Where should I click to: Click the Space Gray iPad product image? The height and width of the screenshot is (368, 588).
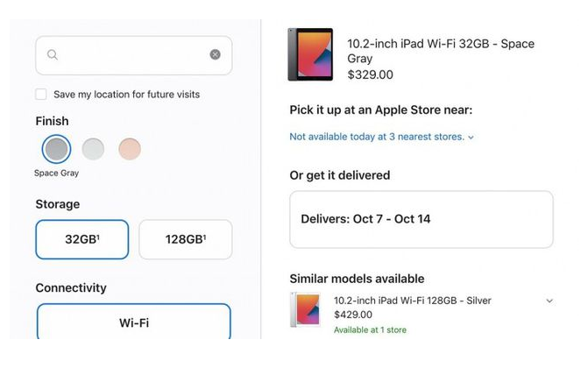pos(310,54)
